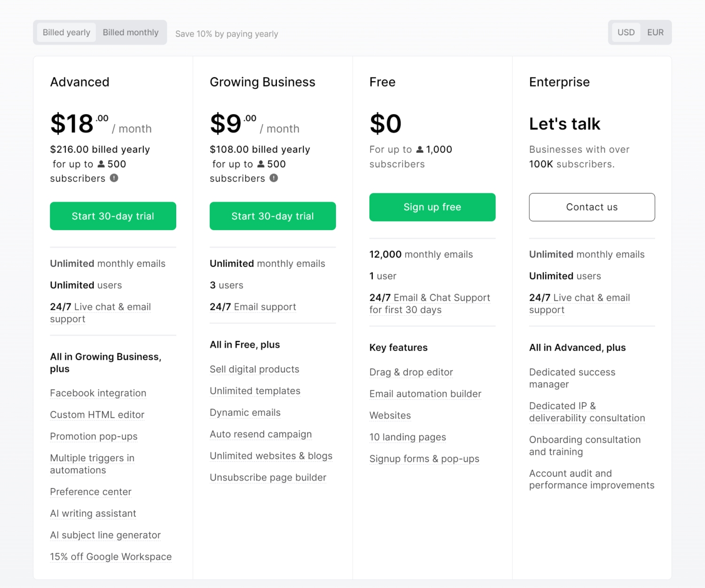This screenshot has width=705, height=588.
Task: Click 15% off Google Workspace feature
Action: point(111,557)
